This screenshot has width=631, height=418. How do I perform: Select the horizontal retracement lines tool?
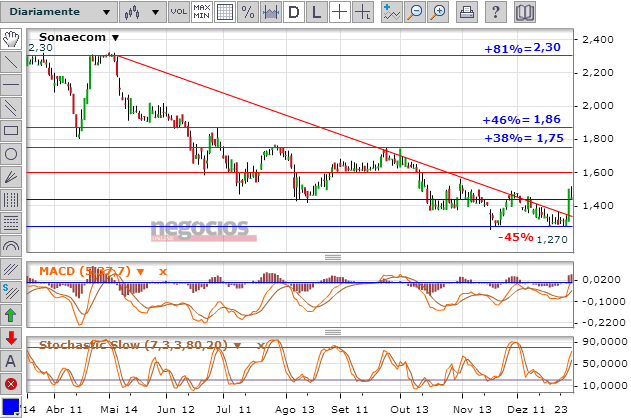tap(11, 223)
